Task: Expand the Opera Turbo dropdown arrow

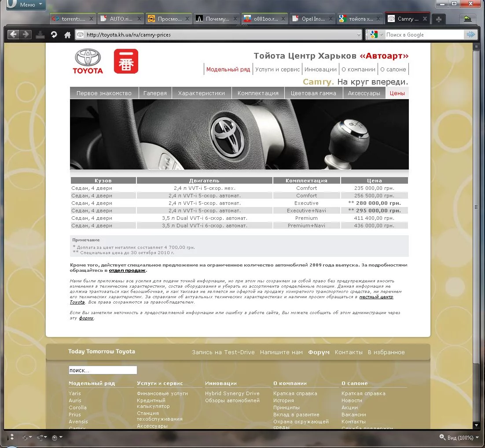Action: click(x=61, y=437)
